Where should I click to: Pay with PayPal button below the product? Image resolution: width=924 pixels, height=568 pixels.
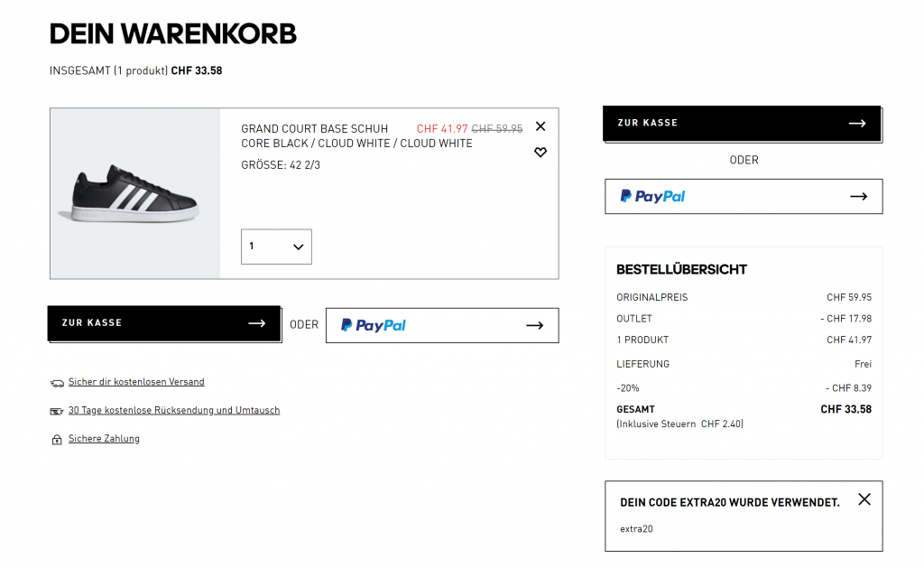[x=442, y=325]
